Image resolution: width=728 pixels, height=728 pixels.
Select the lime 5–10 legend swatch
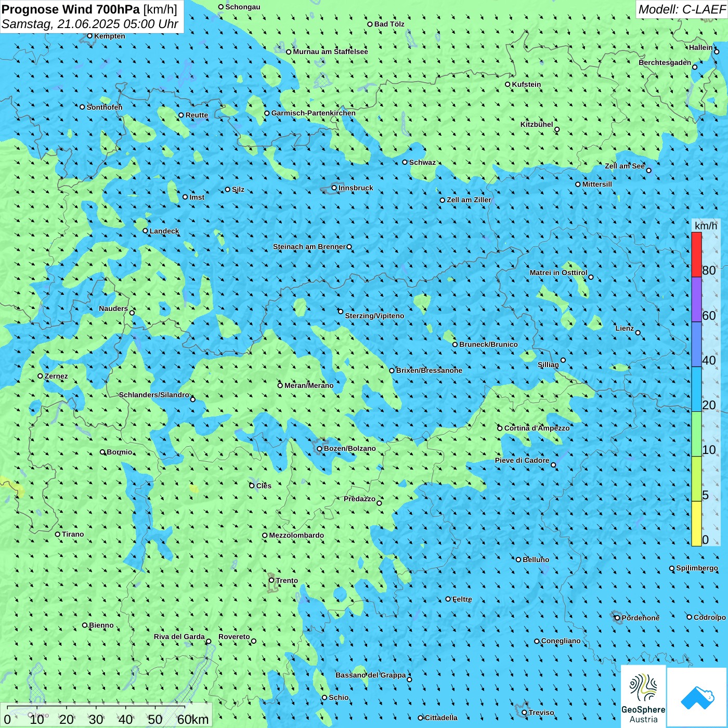click(696, 479)
